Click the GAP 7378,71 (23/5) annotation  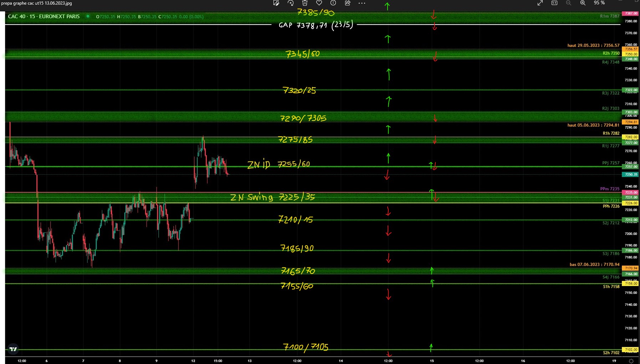(x=316, y=25)
